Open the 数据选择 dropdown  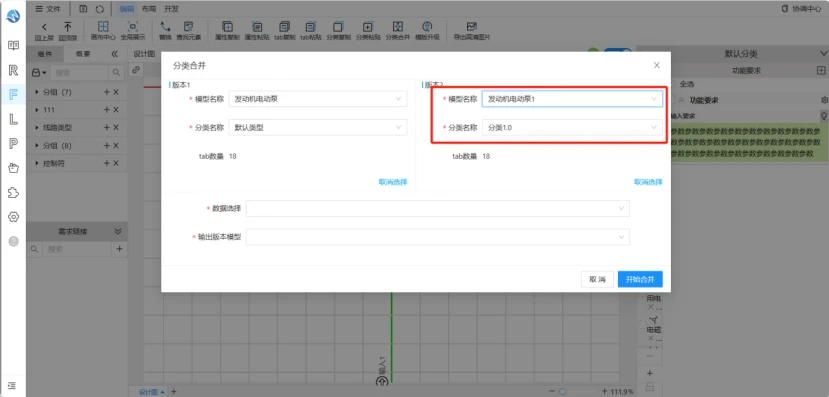[438, 208]
